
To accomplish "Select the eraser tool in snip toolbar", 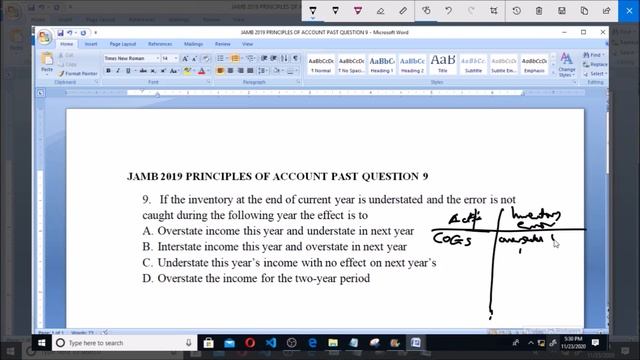I will 380,11.
